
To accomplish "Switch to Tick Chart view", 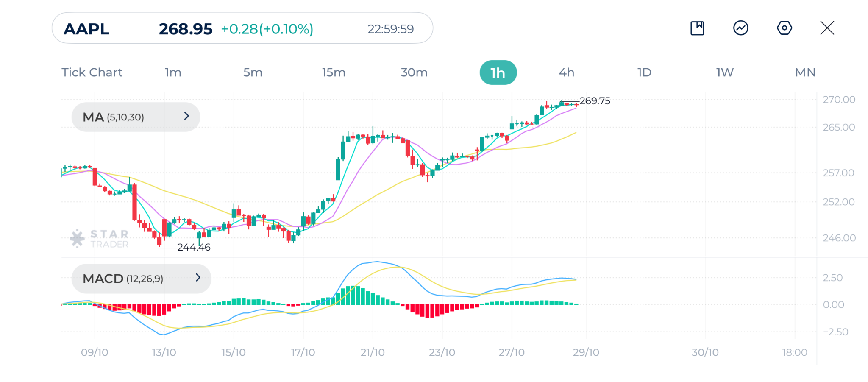I will coord(92,72).
